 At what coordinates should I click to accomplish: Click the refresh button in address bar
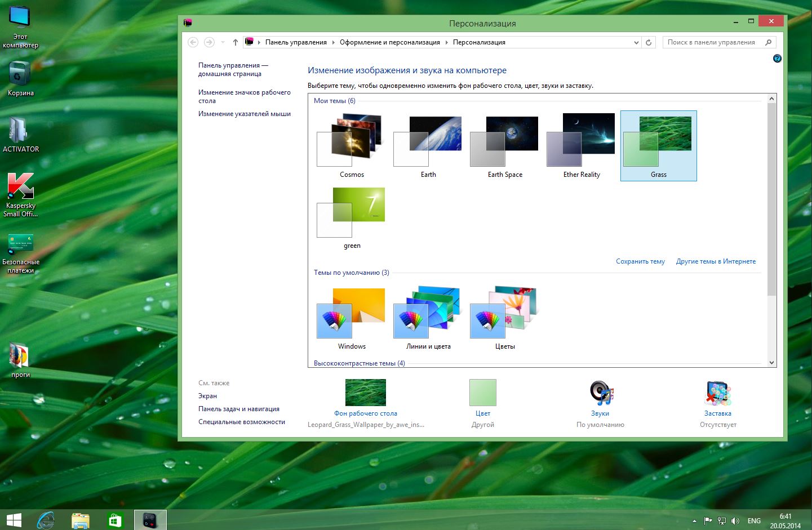click(x=649, y=42)
